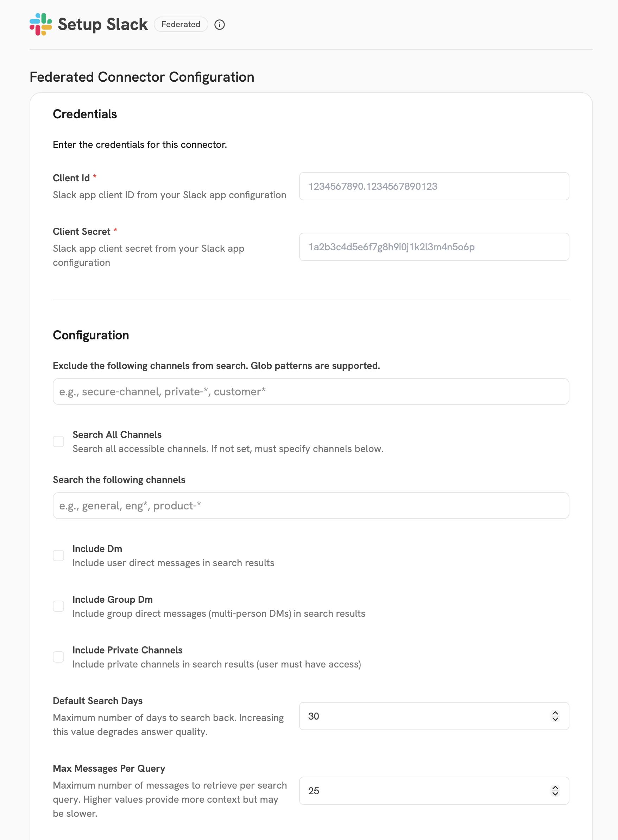The height and width of the screenshot is (840, 618).
Task: Click the Credentials section heading
Action: pos(85,114)
